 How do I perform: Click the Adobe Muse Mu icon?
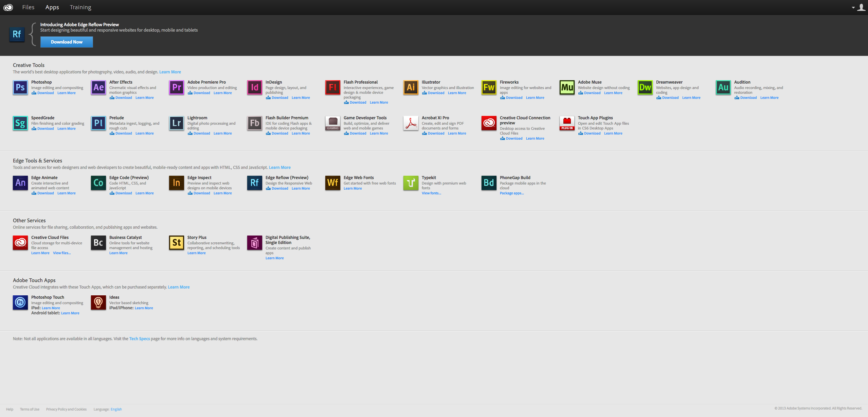tap(567, 88)
